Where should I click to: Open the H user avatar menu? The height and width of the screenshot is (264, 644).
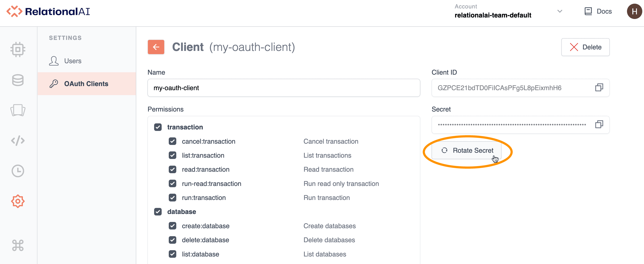point(634,11)
